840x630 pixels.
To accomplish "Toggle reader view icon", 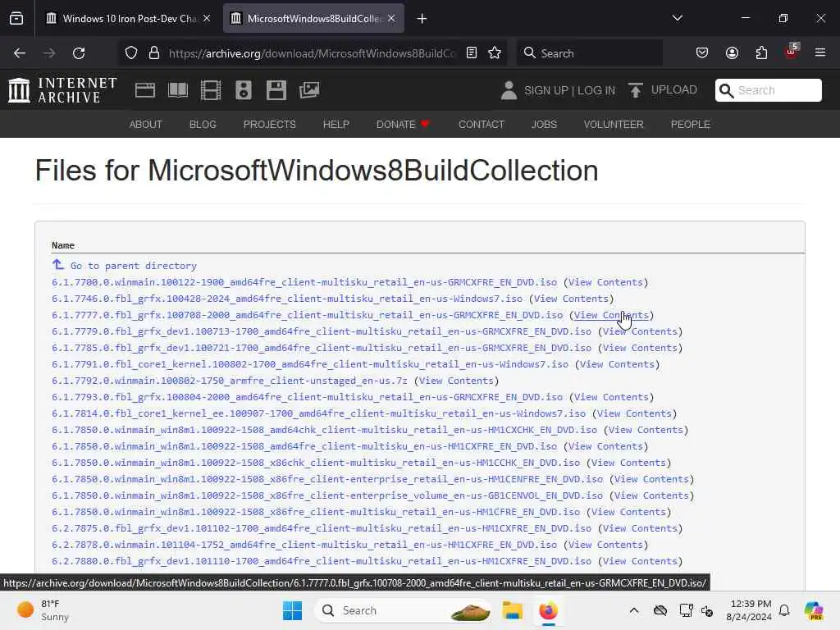I will tap(472, 53).
